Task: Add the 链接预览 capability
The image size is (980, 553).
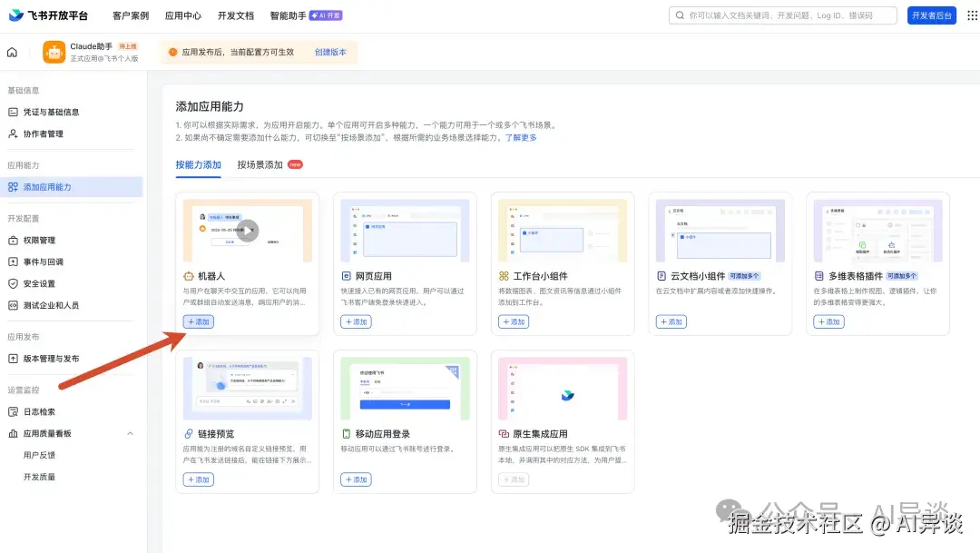Action: click(199, 479)
